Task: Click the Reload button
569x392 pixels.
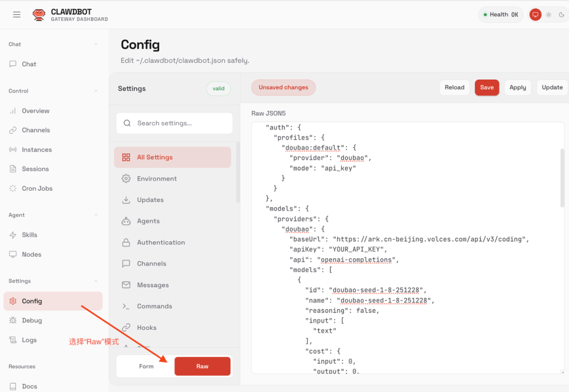Action: tap(455, 87)
